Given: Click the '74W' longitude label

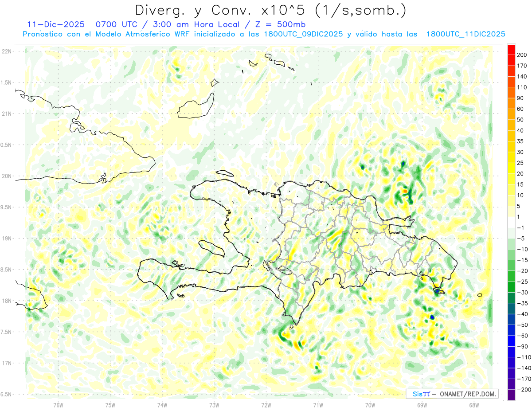Looking at the screenshot, I should pos(162,405).
